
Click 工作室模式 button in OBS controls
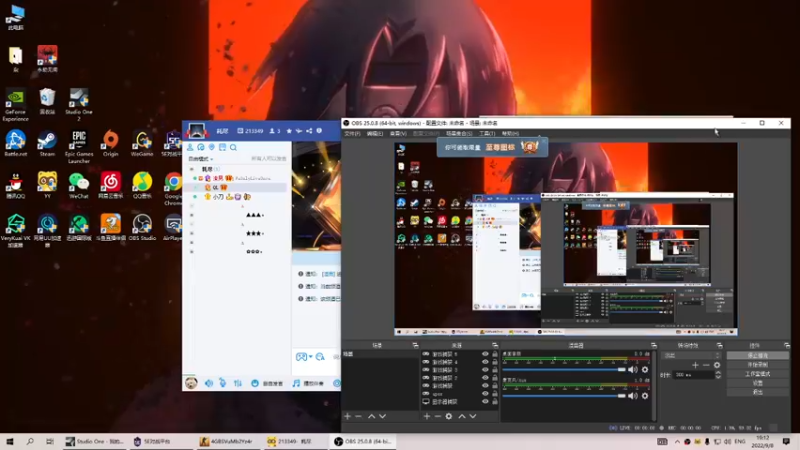[758, 374]
